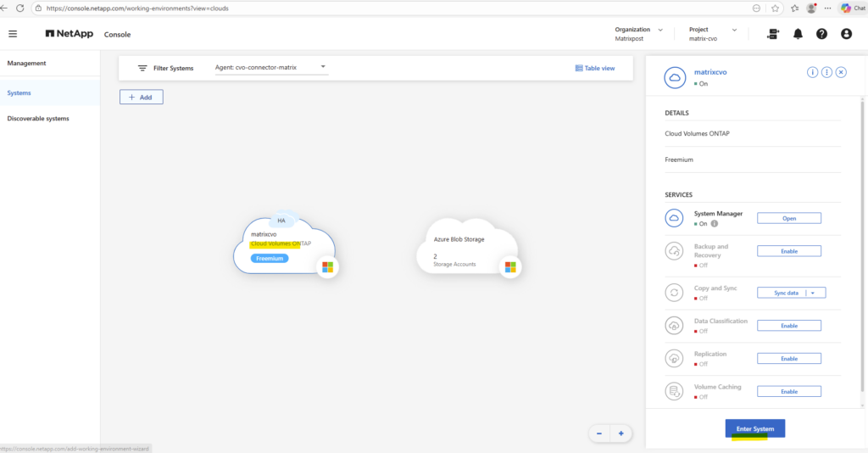
Task: Expand the Project matrix-cvo dropdown
Action: coord(734,30)
